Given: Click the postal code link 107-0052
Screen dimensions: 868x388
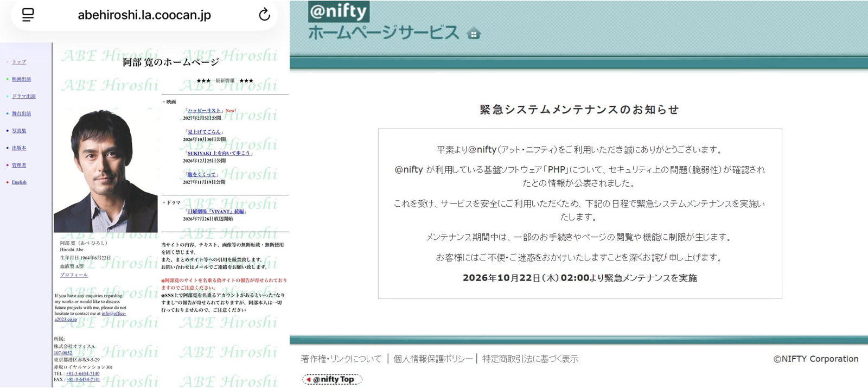Looking at the screenshot, I should (x=62, y=353).
